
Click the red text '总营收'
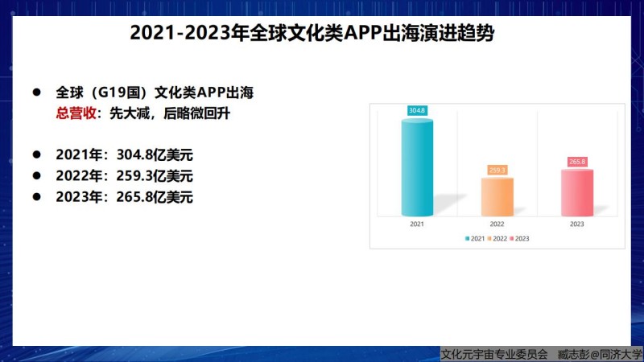click(76, 113)
